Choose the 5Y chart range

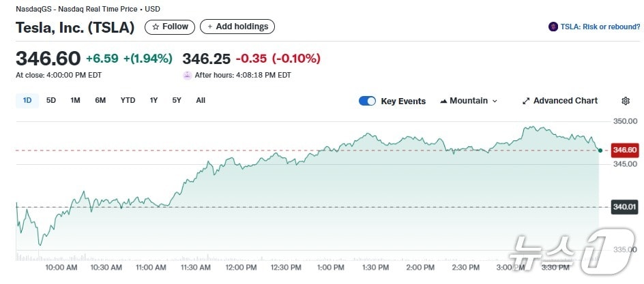pos(177,100)
